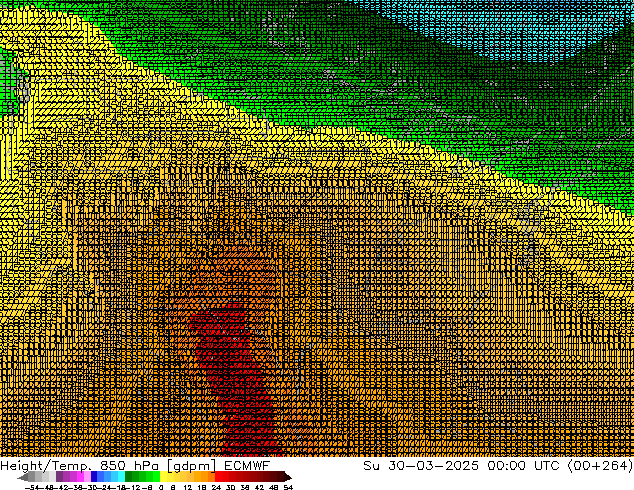
Task: Click the legend value label "30"
Action: point(231,487)
